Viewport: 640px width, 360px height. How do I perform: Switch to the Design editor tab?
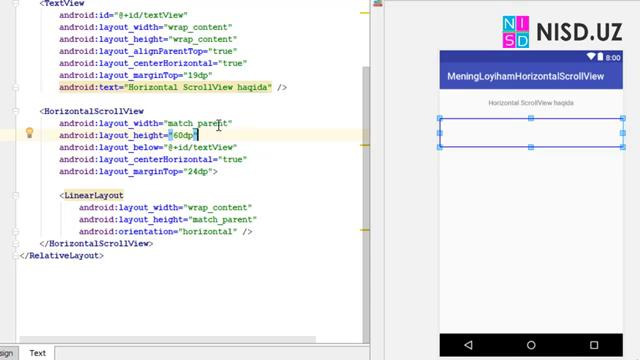[x=7, y=353]
